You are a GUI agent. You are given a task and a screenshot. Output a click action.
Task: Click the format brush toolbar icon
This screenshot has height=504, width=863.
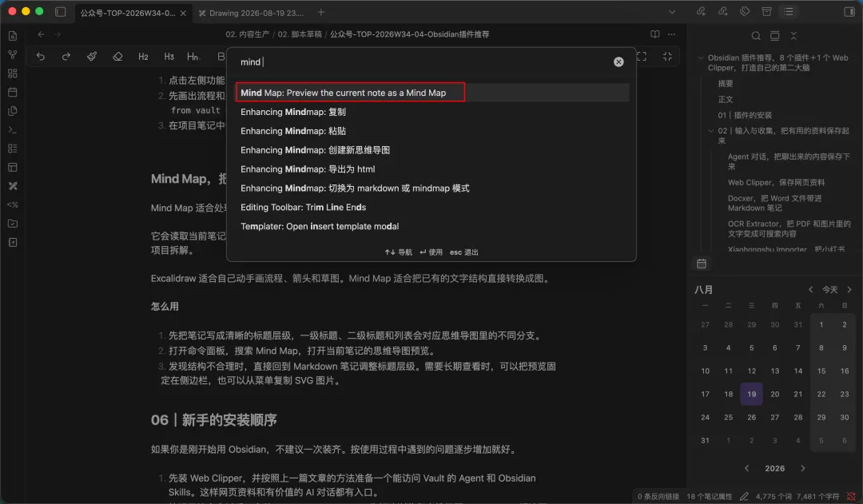(92, 56)
